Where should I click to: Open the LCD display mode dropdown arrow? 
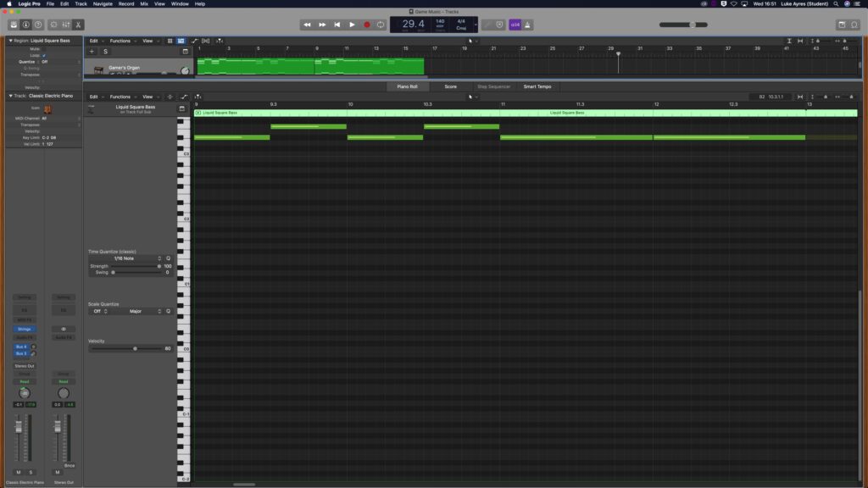point(476,25)
